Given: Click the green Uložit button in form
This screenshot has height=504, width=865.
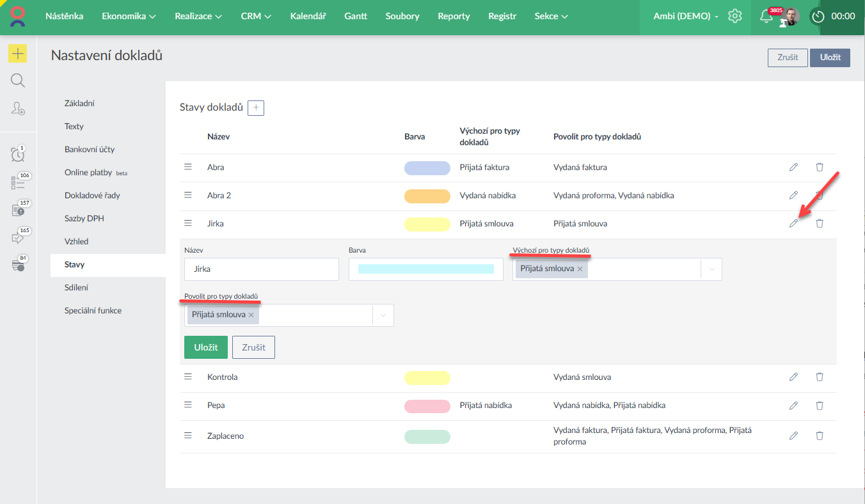Looking at the screenshot, I should tap(206, 347).
